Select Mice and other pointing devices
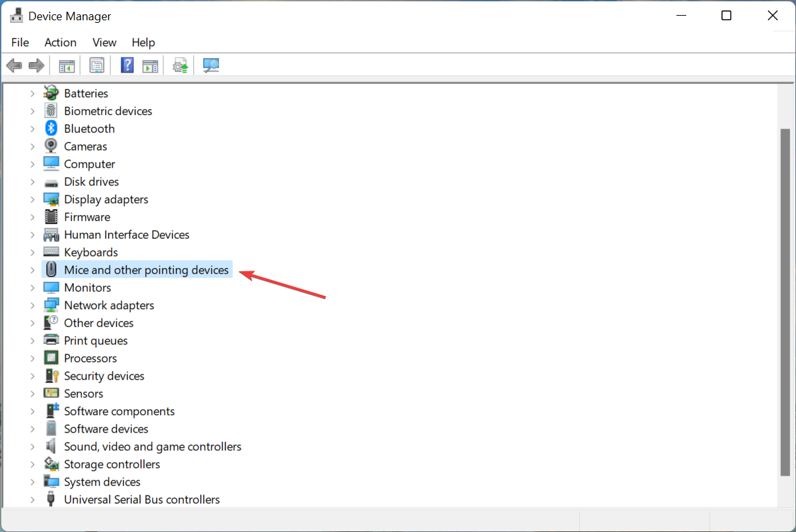The width and height of the screenshot is (796, 532). 146,269
